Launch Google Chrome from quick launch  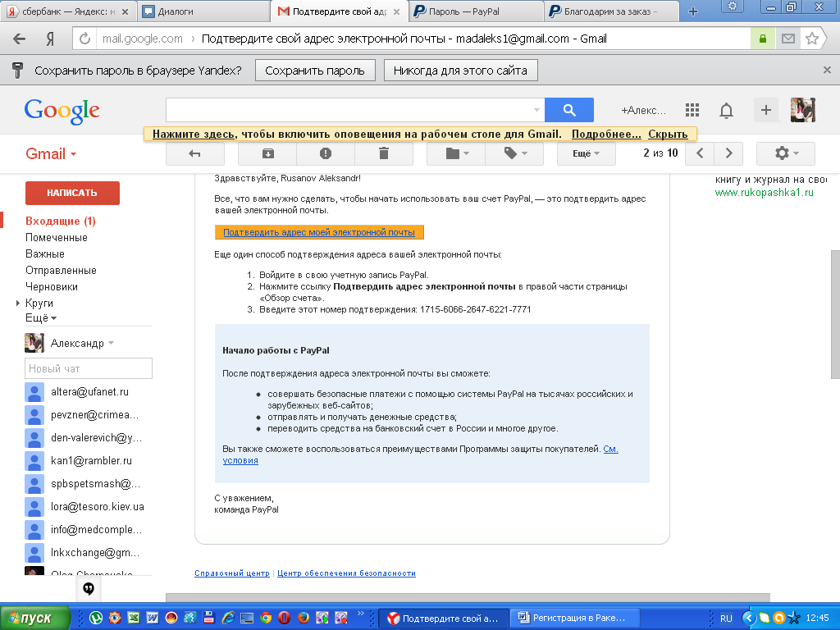point(265,618)
